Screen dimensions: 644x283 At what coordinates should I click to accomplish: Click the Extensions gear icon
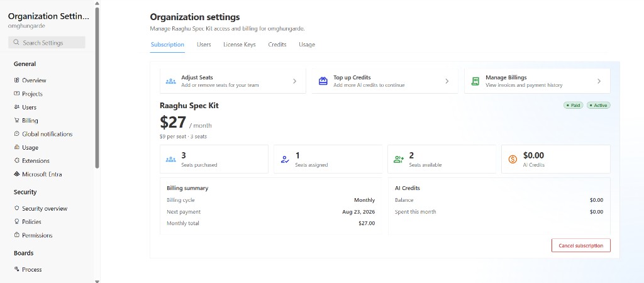(x=16, y=160)
